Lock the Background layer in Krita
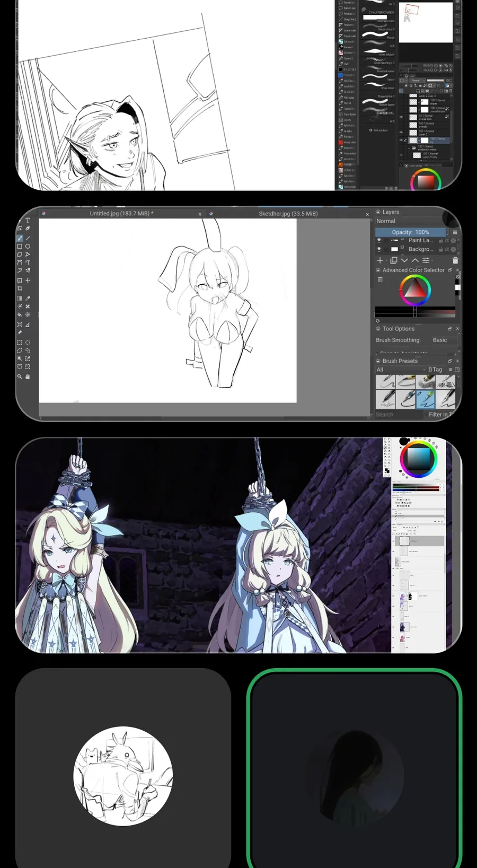Screen dimensions: 477x868 pos(440,249)
